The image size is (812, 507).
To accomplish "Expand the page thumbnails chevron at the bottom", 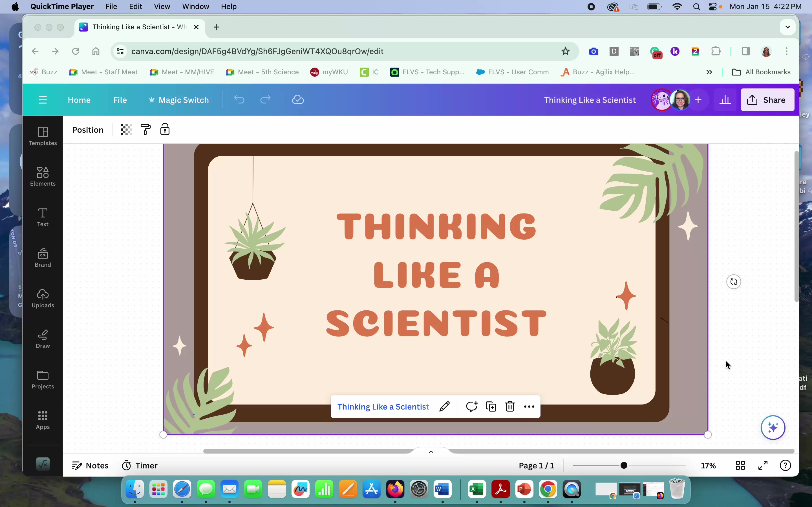I will click(x=431, y=451).
